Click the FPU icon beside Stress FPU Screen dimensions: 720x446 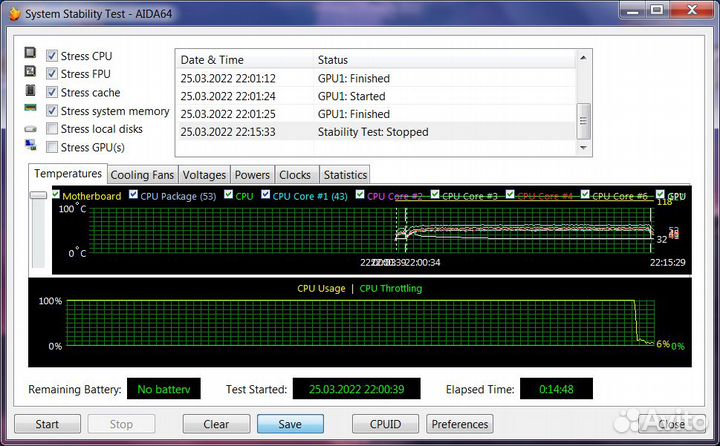point(30,71)
